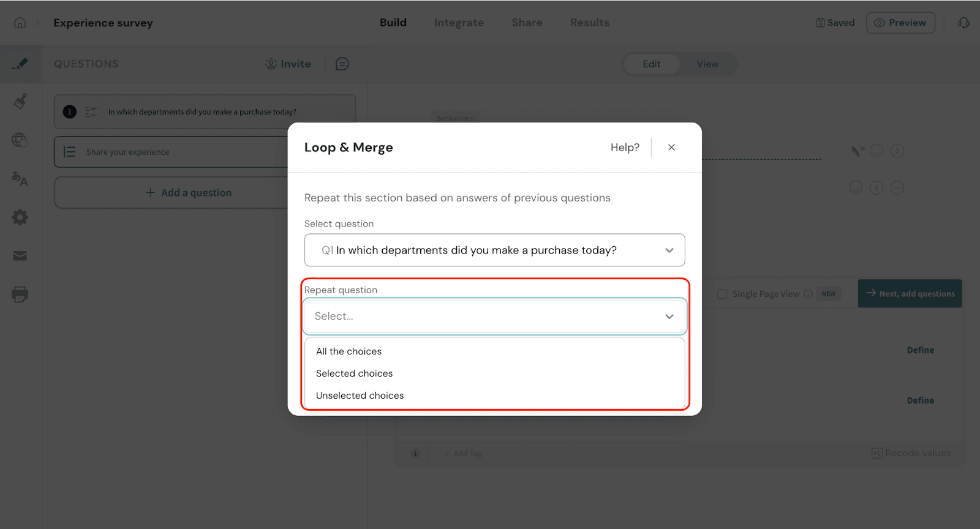
Task: Click the headset support icon
Action: (963, 23)
